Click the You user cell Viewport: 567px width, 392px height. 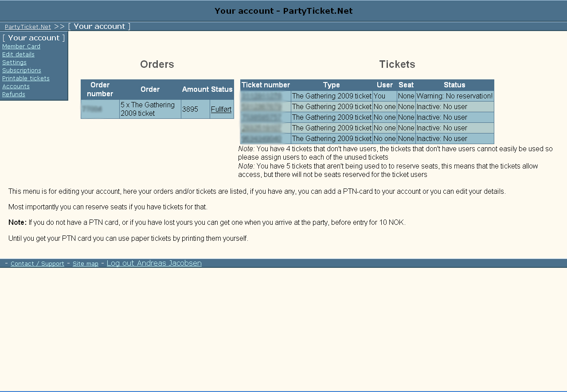[x=385, y=96]
